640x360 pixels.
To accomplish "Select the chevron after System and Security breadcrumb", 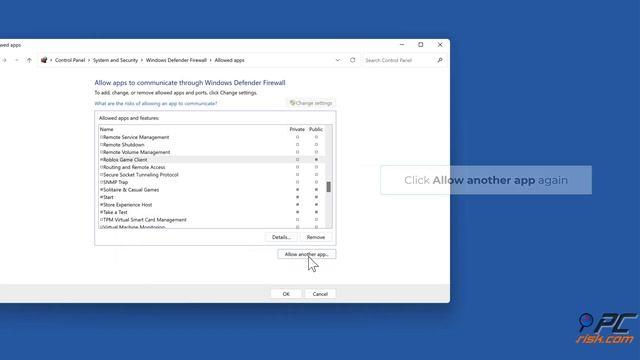I will click(x=142, y=60).
